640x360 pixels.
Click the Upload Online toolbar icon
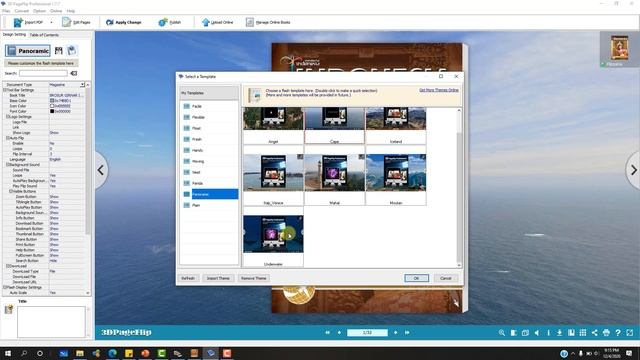pyautogui.click(x=206, y=22)
